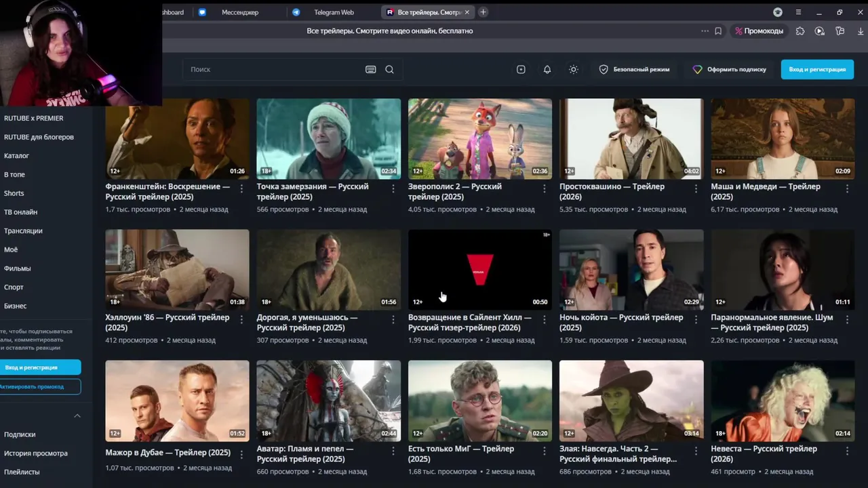Open Бизнес in sidebar
The height and width of the screenshot is (488, 868).
[x=16, y=306]
